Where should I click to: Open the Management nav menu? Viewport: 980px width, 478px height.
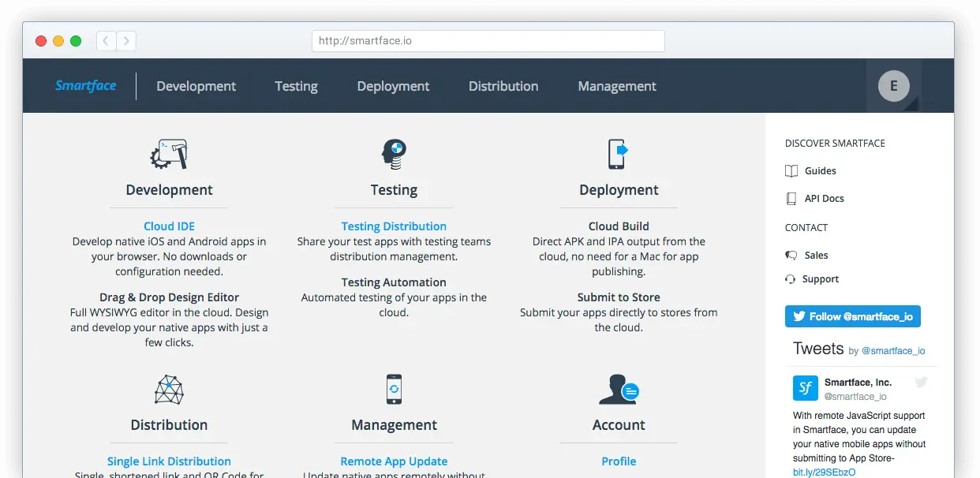(x=617, y=86)
